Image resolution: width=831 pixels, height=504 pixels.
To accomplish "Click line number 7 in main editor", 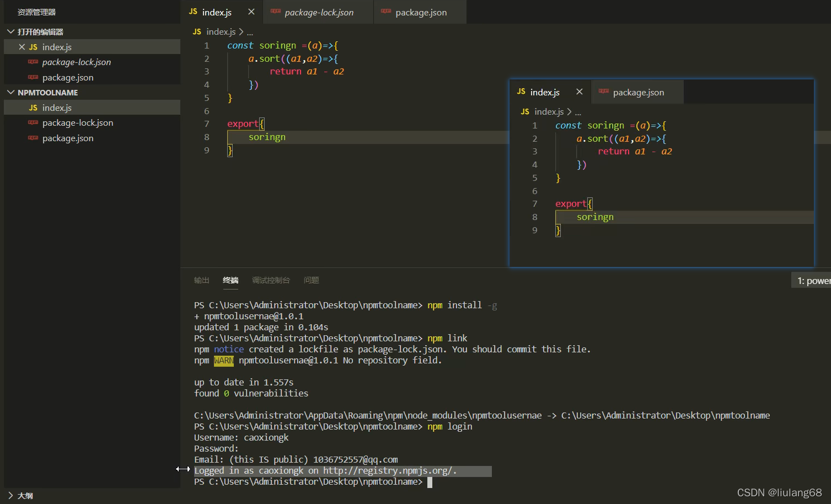I will [207, 124].
